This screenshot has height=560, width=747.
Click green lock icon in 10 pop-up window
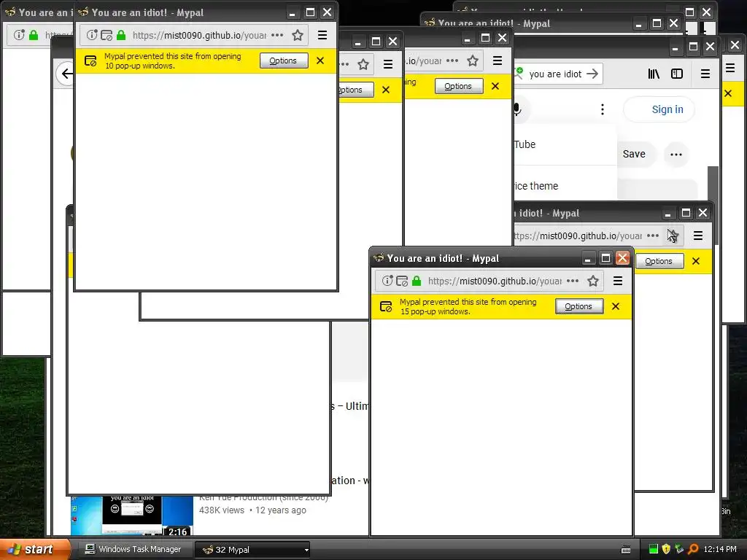pyautogui.click(x=121, y=35)
